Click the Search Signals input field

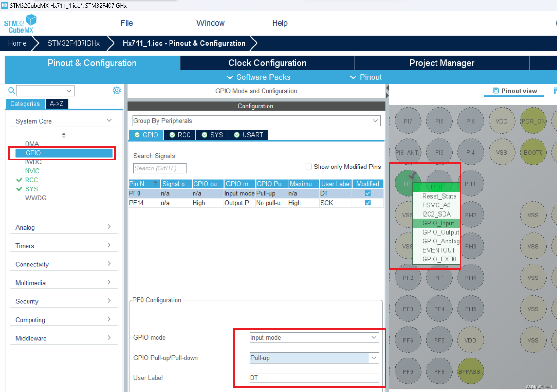pos(160,168)
